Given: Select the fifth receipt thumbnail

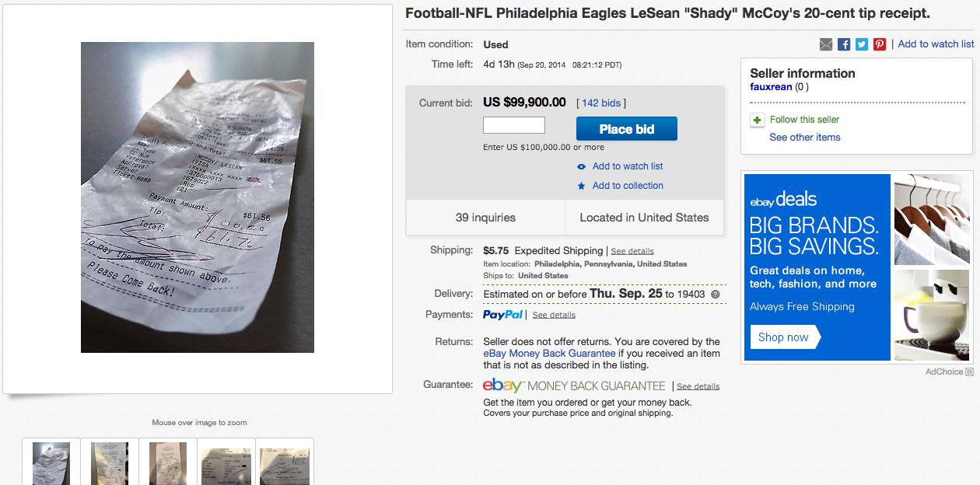Looking at the screenshot, I should [x=285, y=462].
